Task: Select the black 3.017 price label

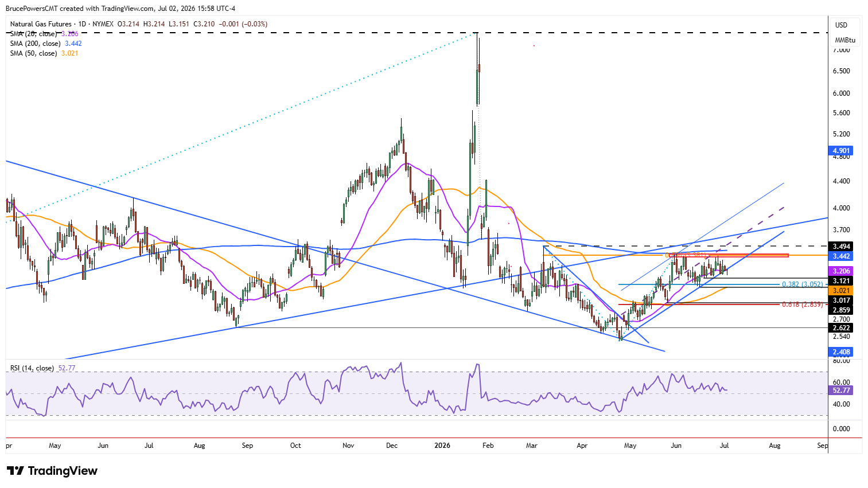Action: pyautogui.click(x=841, y=300)
